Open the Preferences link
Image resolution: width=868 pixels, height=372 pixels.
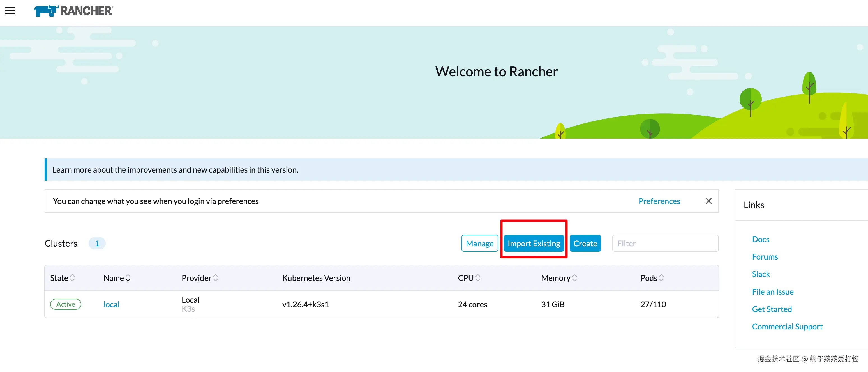tap(659, 201)
